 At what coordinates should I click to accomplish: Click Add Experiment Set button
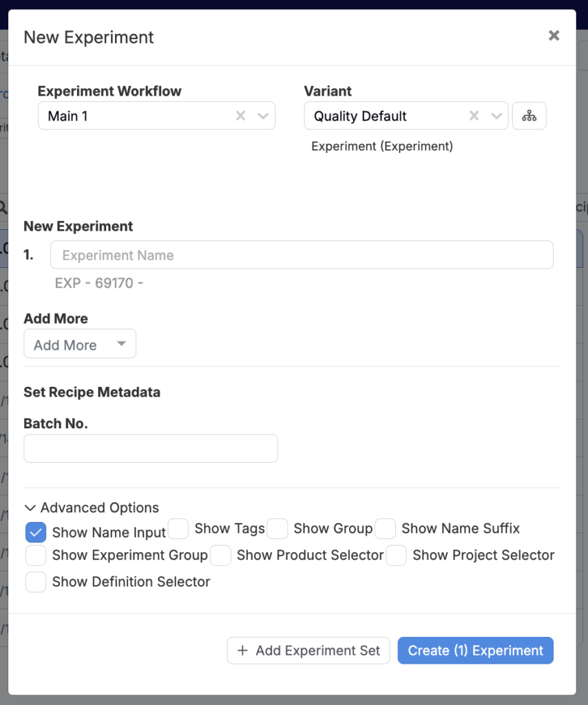308,651
